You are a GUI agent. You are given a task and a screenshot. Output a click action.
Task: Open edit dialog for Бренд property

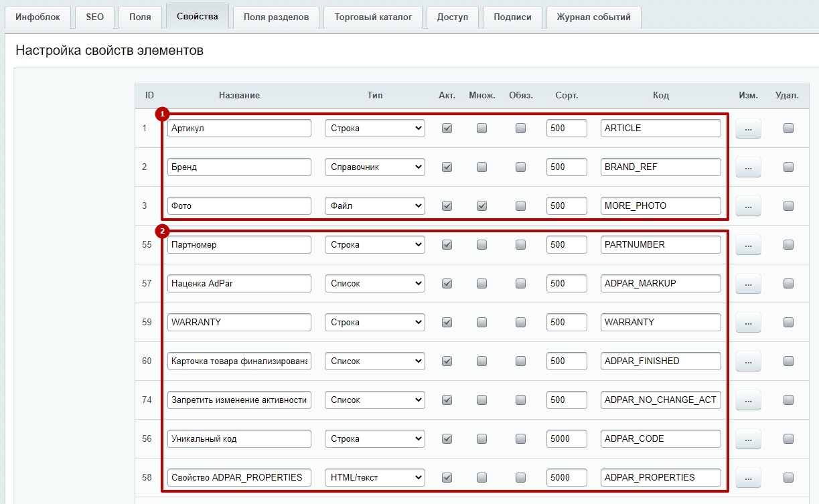pyautogui.click(x=748, y=167)
